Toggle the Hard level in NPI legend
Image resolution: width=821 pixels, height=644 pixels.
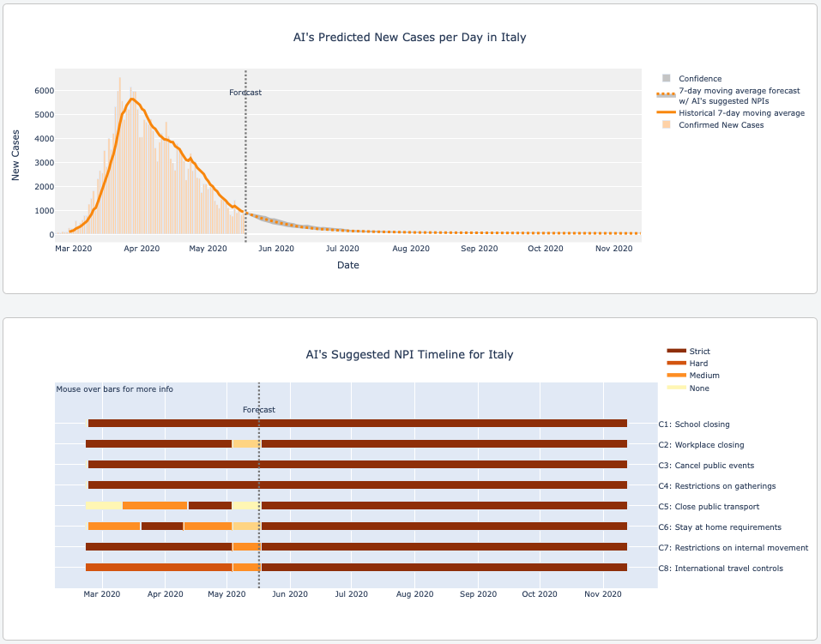[698, 364]
